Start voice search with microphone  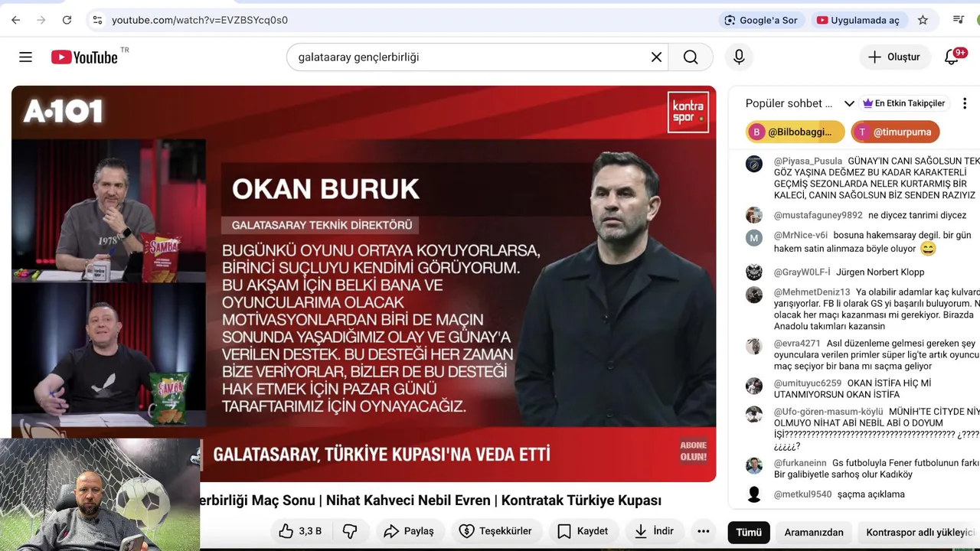tap(739, 57)
